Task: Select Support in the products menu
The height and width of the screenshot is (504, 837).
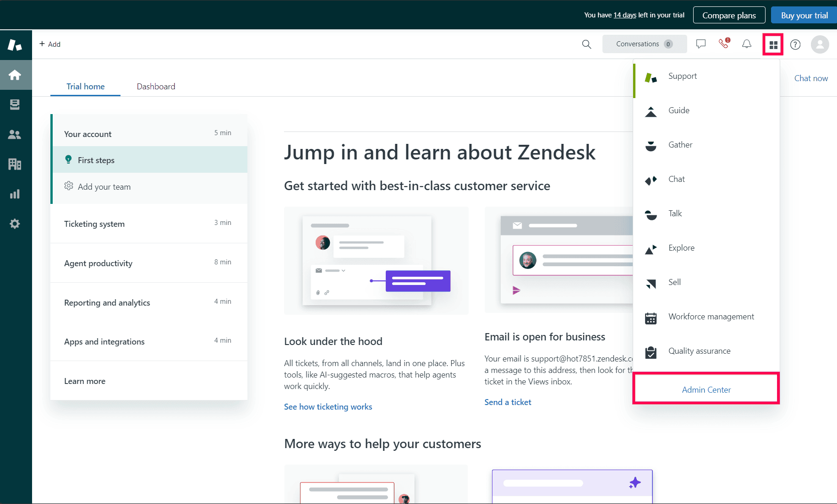Action: [x=706, y=77]
